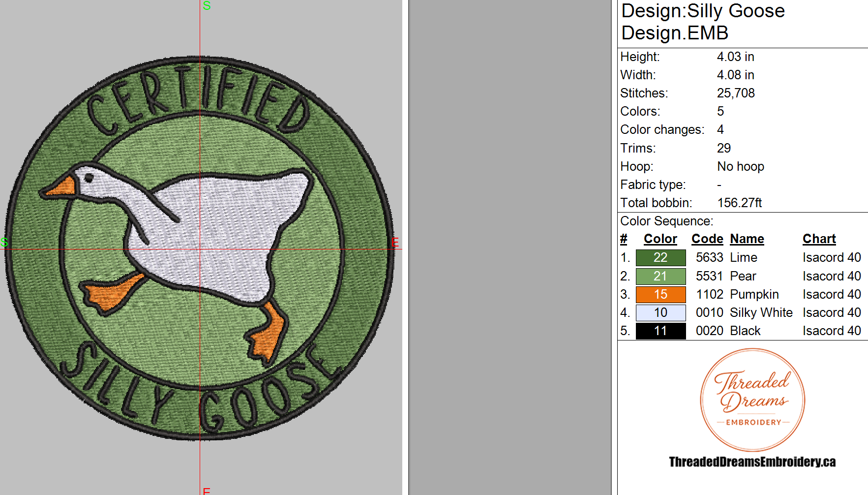Image resolution: width=868 pixels, height=495 pixels.
Task: Click the thread name Pear
Action: 743,276
